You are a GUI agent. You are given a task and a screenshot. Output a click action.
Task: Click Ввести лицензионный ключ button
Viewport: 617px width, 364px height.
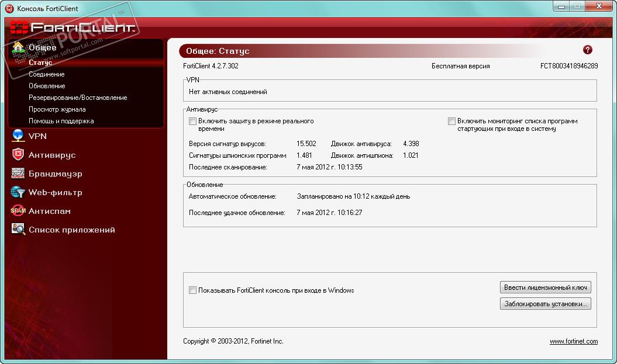(546, 287)
